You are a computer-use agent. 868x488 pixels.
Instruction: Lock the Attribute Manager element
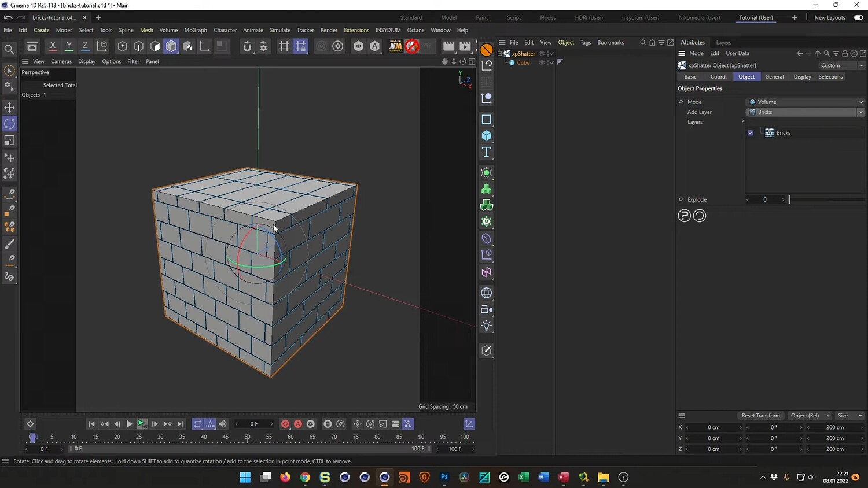pyautogui.click(x=845, y=53)
